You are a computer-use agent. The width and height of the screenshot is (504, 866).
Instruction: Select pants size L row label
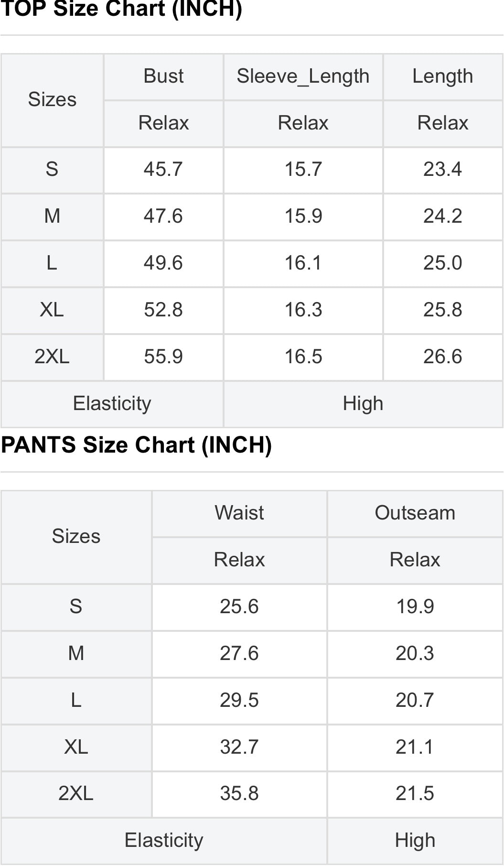coord(76,700)
